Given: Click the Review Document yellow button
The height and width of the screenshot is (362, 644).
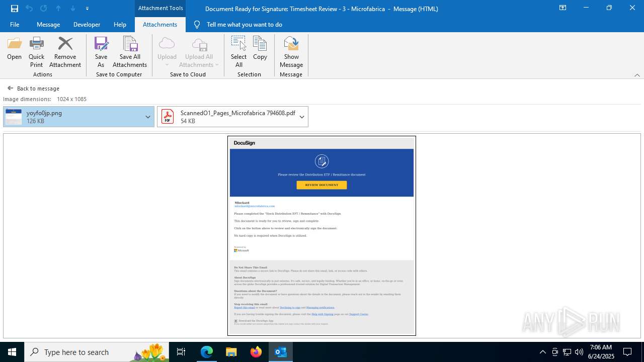Looking at the screenshot, I should (321, 185).
